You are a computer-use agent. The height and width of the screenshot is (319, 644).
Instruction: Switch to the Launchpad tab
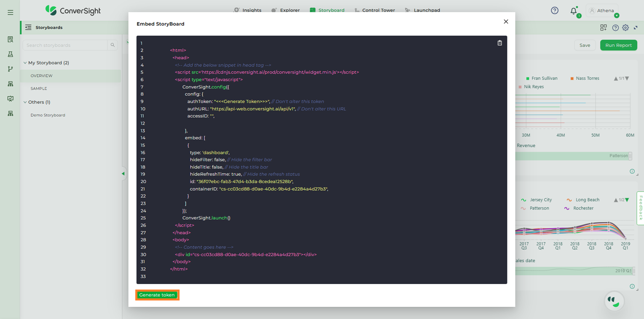coord(427,10)
